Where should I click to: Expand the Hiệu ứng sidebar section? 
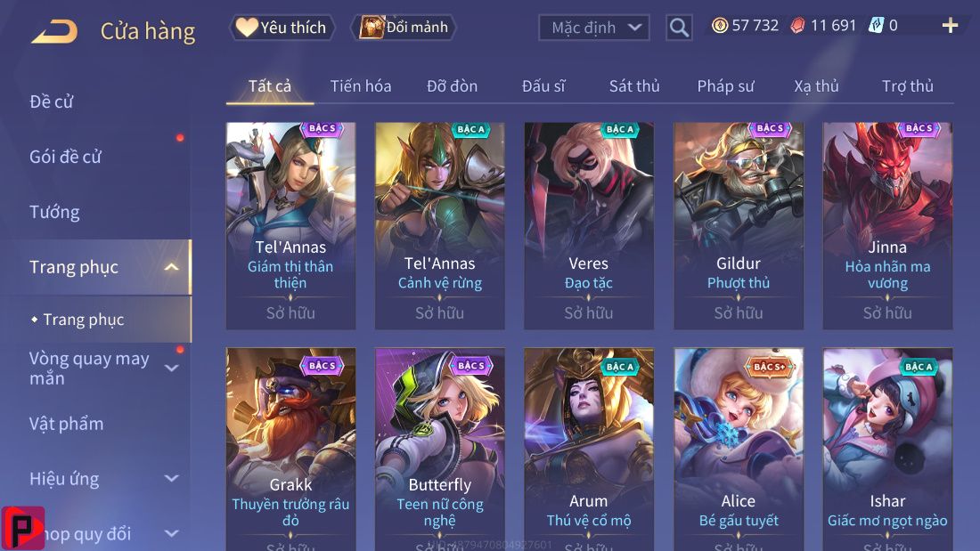[x=171, y=479]
